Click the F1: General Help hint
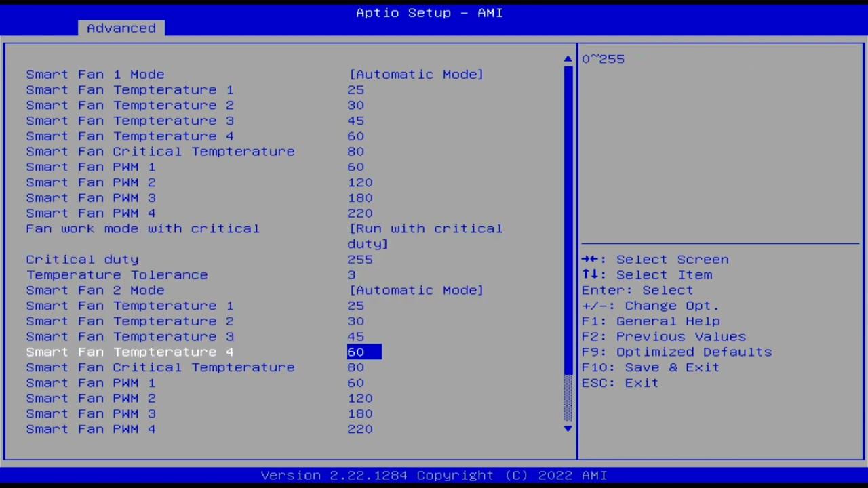 (x=651, y=321)
